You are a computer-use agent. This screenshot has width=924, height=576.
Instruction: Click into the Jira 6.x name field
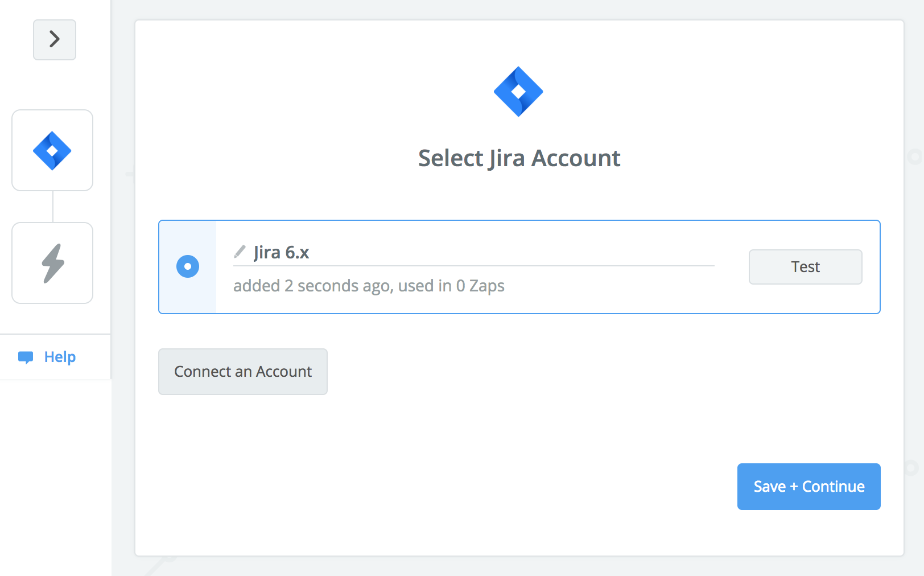click(484, 252)
